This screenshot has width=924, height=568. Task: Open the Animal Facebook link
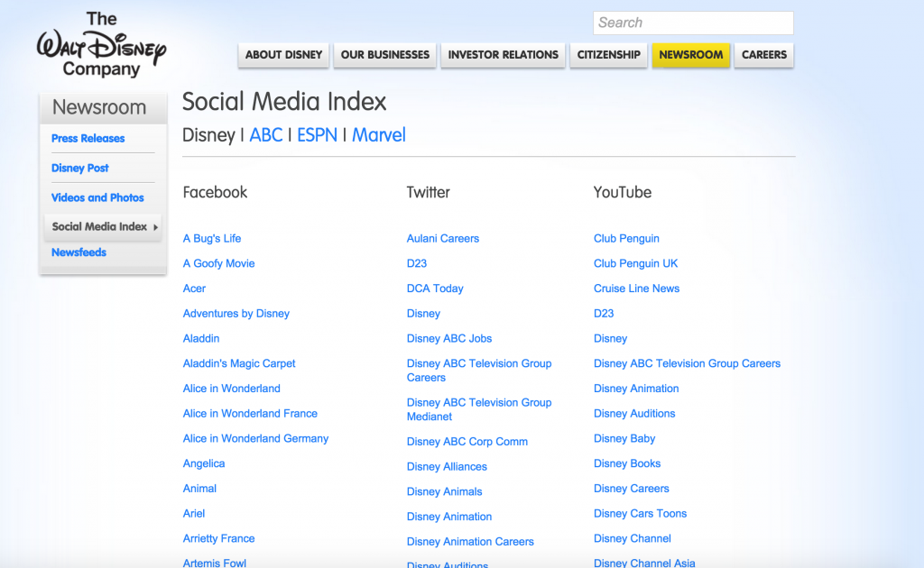tap(199, 489)
